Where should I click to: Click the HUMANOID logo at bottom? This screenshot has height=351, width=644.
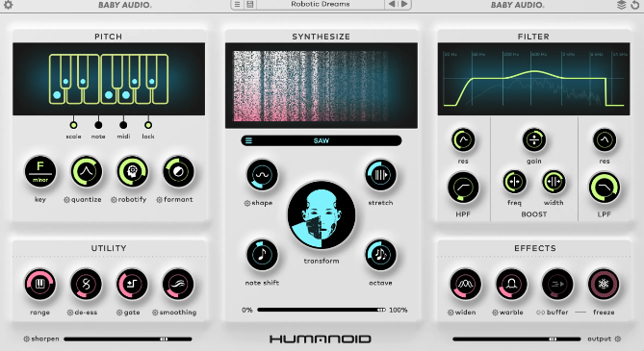point(321,339)
